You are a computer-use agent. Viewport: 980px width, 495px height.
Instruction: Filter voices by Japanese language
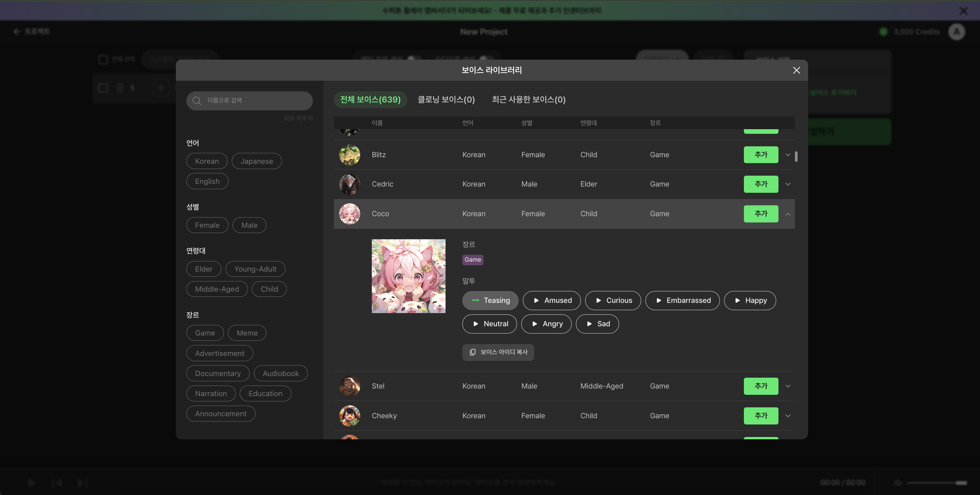point(257,161)
